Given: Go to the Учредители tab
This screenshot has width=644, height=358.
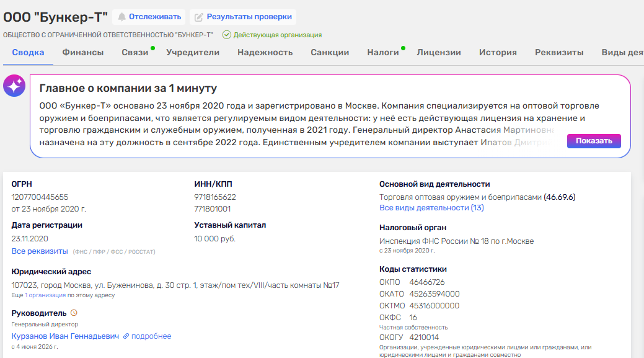Looking at the screenshot, I should pyautogui.click(x=193, y=53).
